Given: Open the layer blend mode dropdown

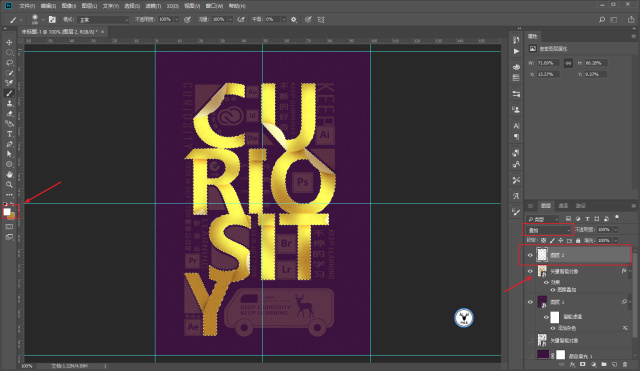Looking at the screenshot, I should [548, 230].
